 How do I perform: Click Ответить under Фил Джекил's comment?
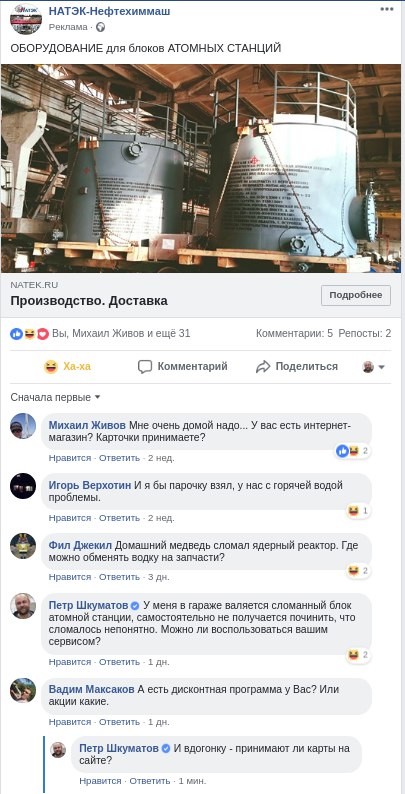[x=119, y=577]
